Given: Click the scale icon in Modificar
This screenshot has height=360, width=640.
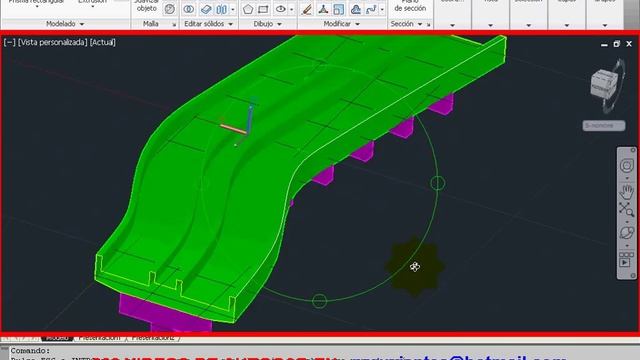Looking at the screenshot, I should [338, 9].
